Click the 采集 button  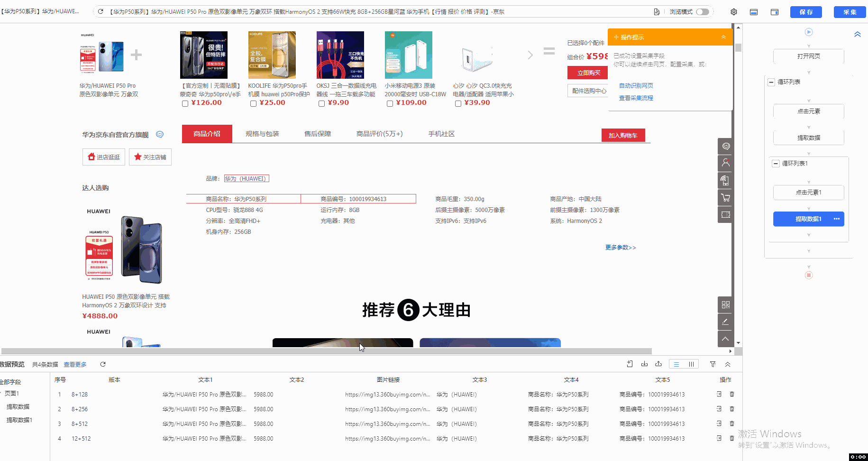[x=850, y=12]
